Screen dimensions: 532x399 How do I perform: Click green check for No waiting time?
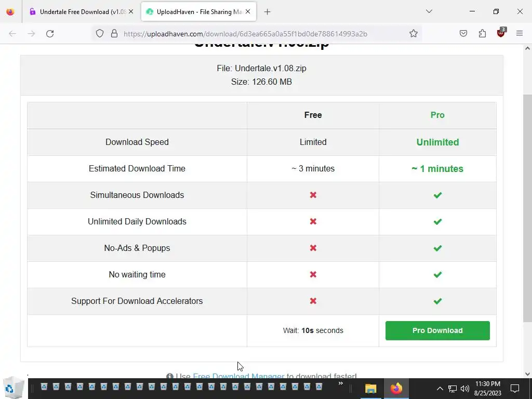click(437, 274)
